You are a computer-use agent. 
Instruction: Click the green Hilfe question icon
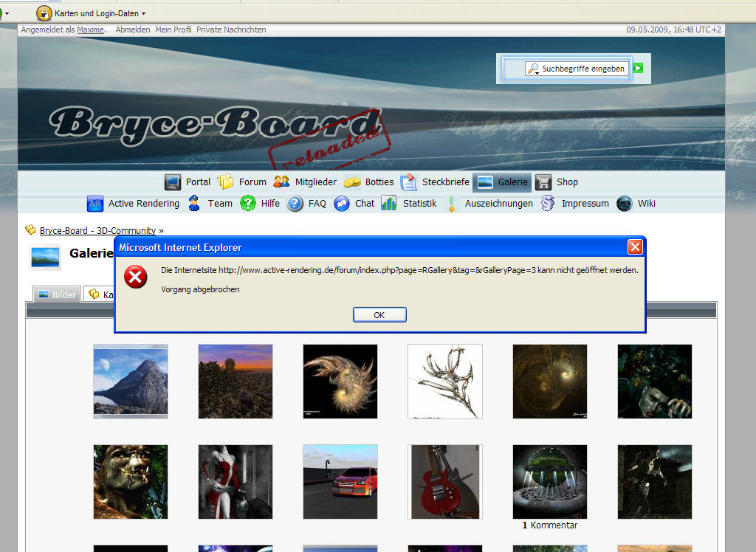click(x=248, y=204)
